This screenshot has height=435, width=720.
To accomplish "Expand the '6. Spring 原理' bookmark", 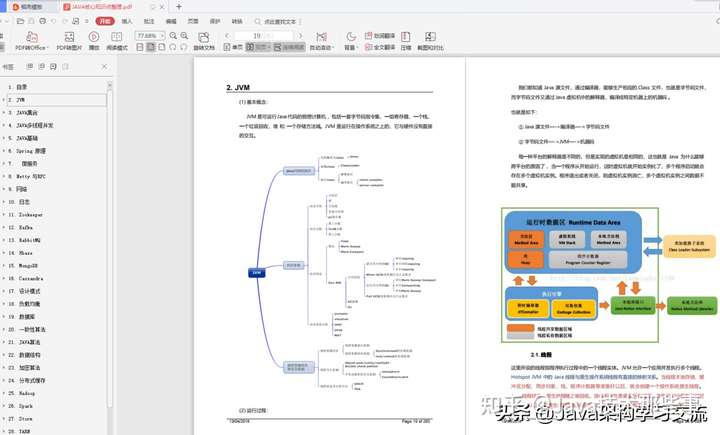I will coord(4,151).
